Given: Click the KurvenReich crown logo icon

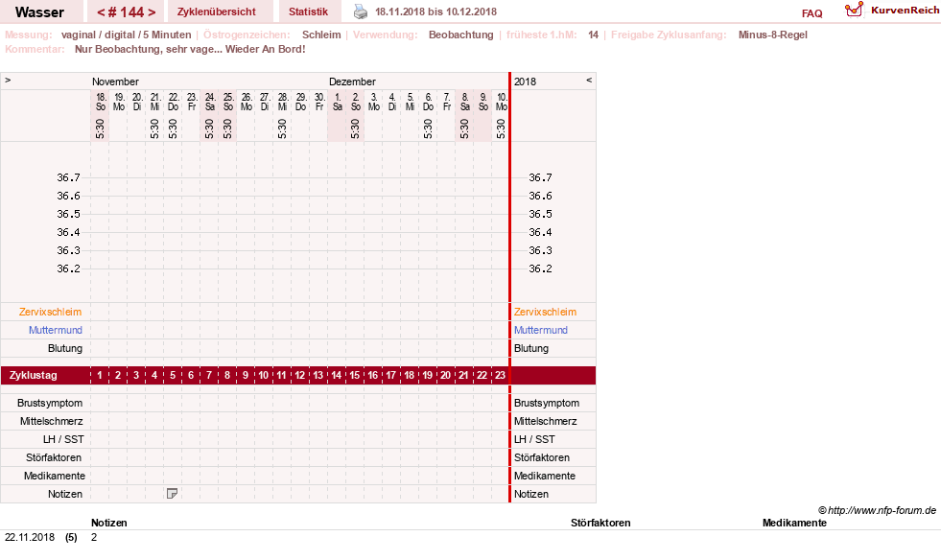Looking at the screenshot, I should [854, 10].
